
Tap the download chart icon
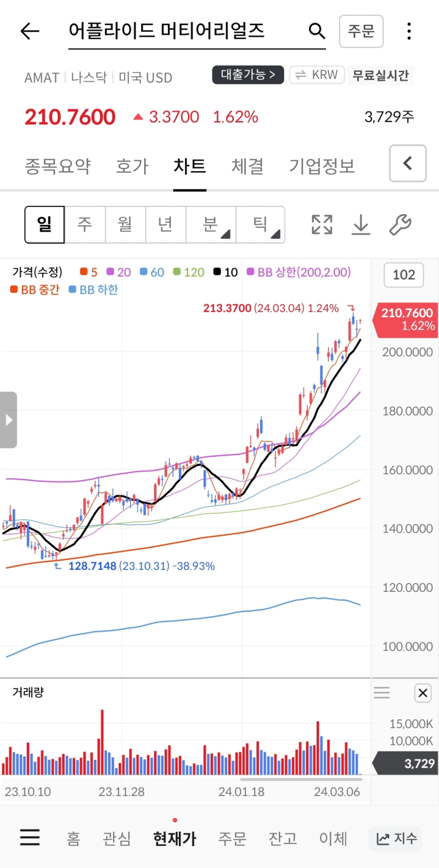click(x=361, y=225)
